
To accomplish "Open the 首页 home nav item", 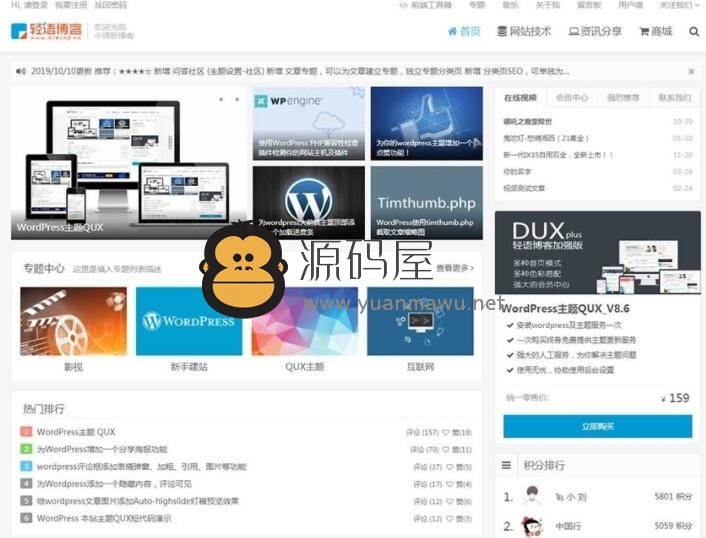I will (465, 32).
